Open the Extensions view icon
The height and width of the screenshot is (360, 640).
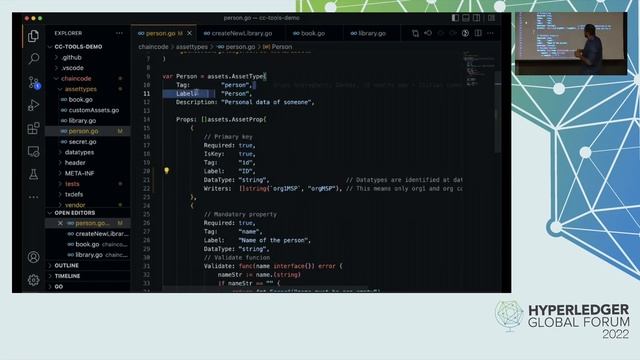[x=33, y=129]
